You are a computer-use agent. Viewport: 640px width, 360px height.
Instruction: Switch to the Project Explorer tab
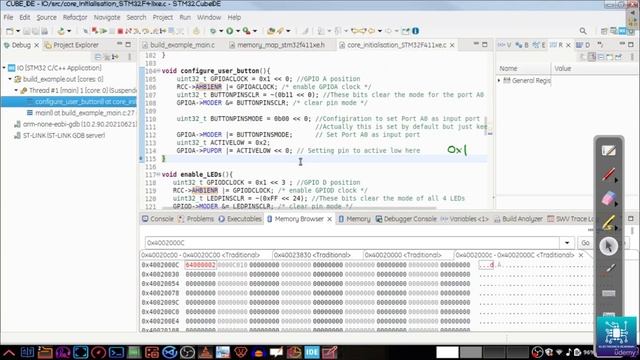click(x=72, y=45)
